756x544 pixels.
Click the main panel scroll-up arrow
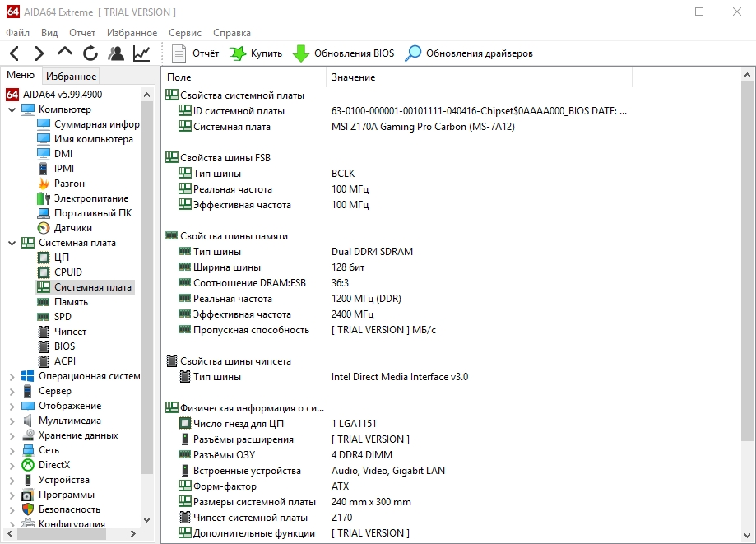(x=747, y=75)
